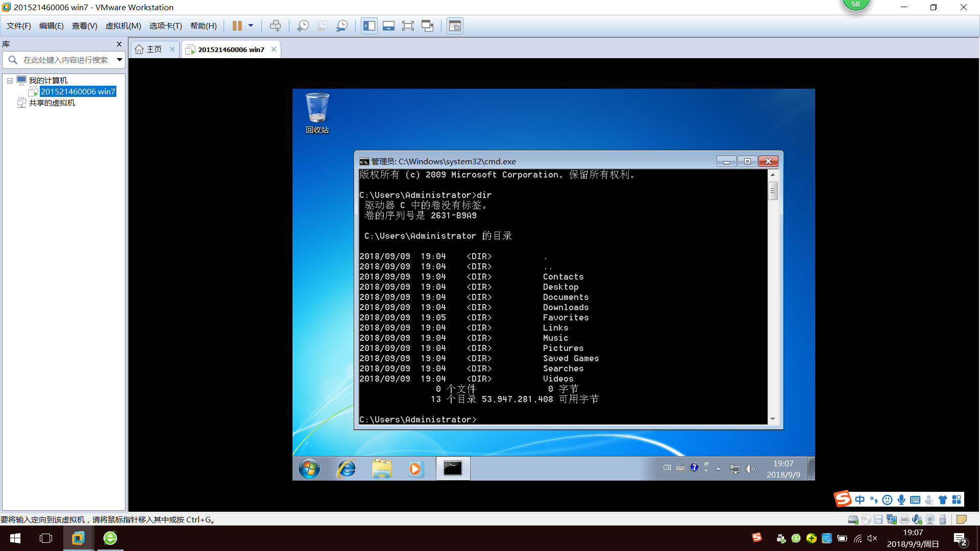Take a snapshot of the virtual machine
This screenshot has width=980, height=551.
coord(303,26)
